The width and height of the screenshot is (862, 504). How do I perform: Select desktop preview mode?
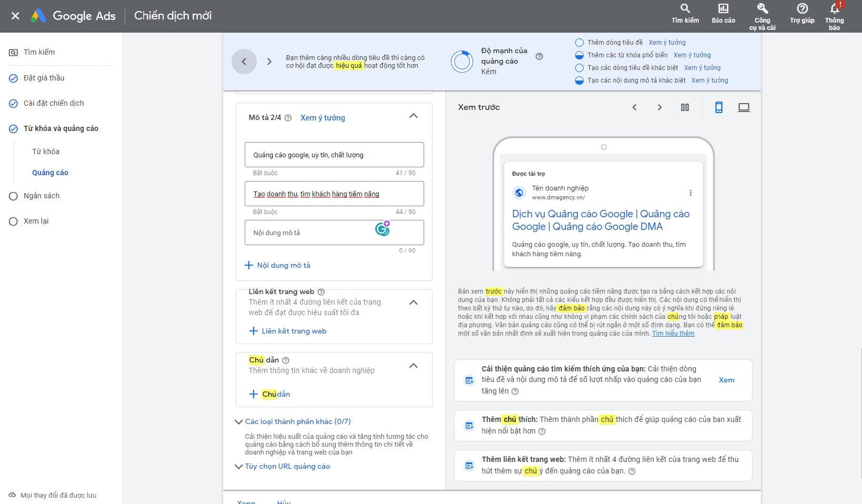744,107
